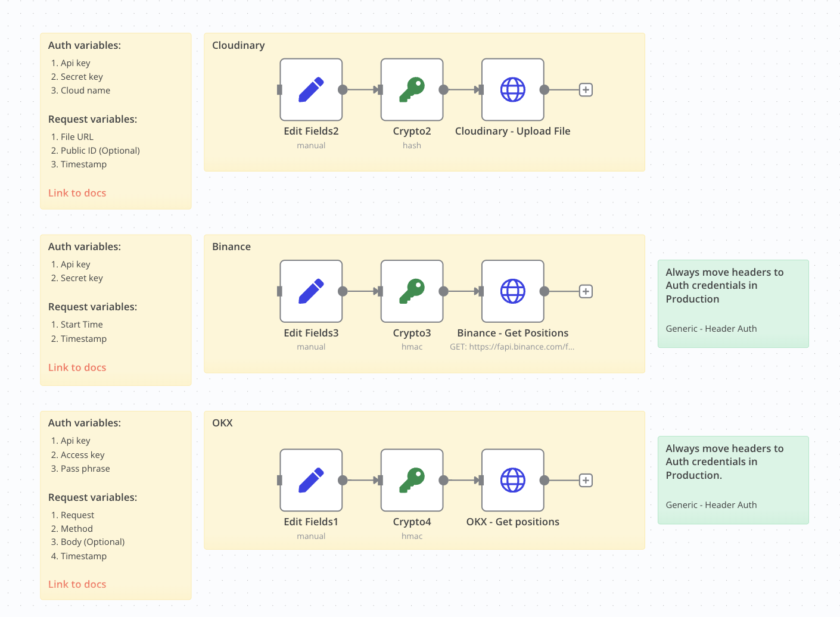Open Link to docs under the OKX auth variables
840x617 pixels.
click(x=77, y=584)
